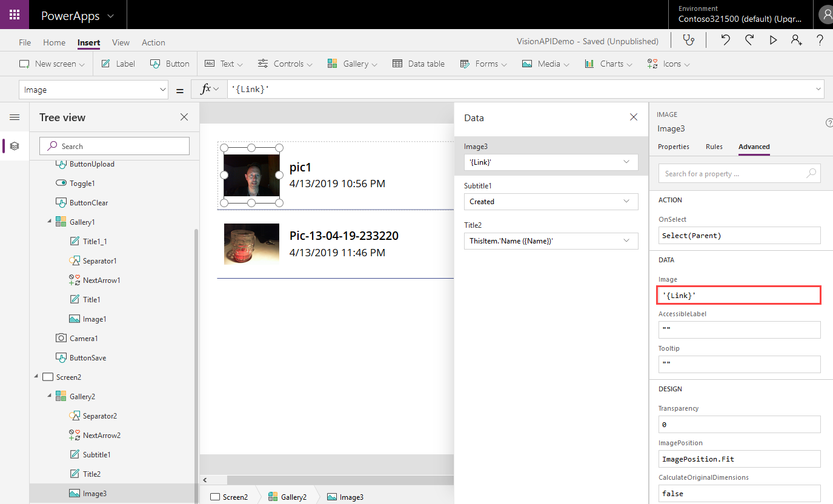The height and width of the screenshot is (504, 833).
Task: Open the property selector dropdown showing Image
Action: pos(95,90)
